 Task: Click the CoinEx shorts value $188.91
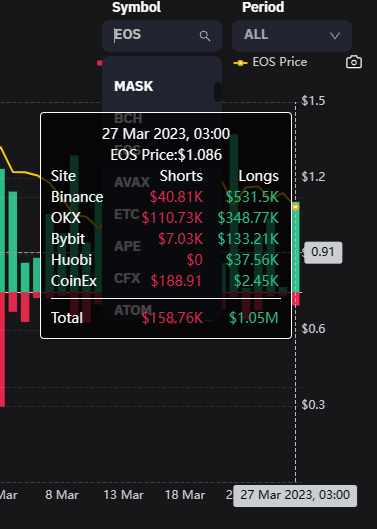click(176, 281)
